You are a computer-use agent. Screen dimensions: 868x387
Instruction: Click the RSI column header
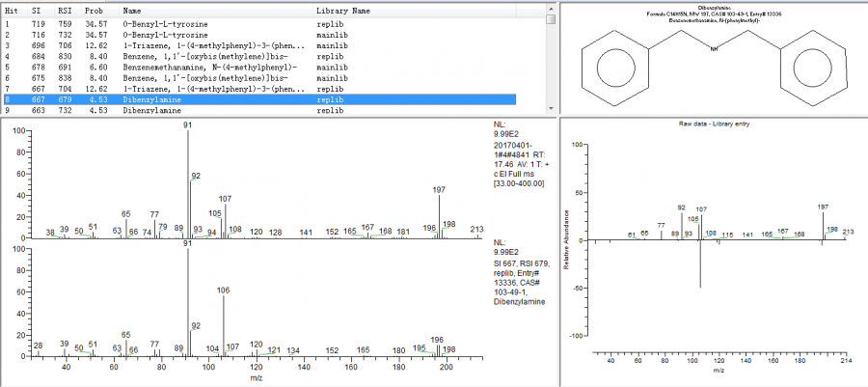pyautogui.click(x=65, y=10)
